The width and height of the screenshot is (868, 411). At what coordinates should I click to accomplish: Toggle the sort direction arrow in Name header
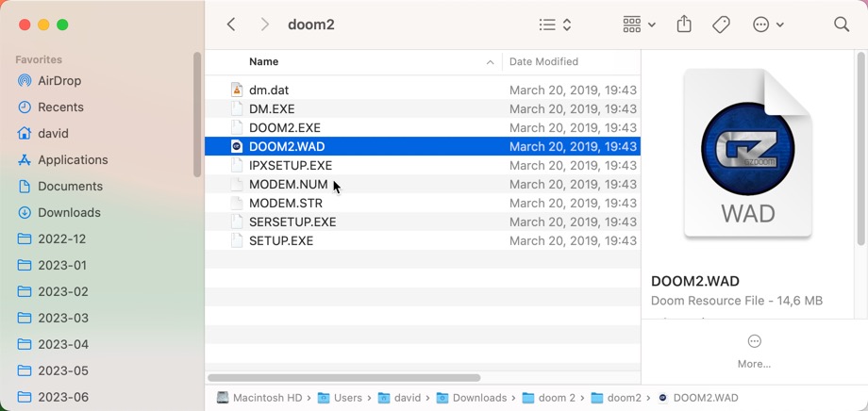pos(490,62)
